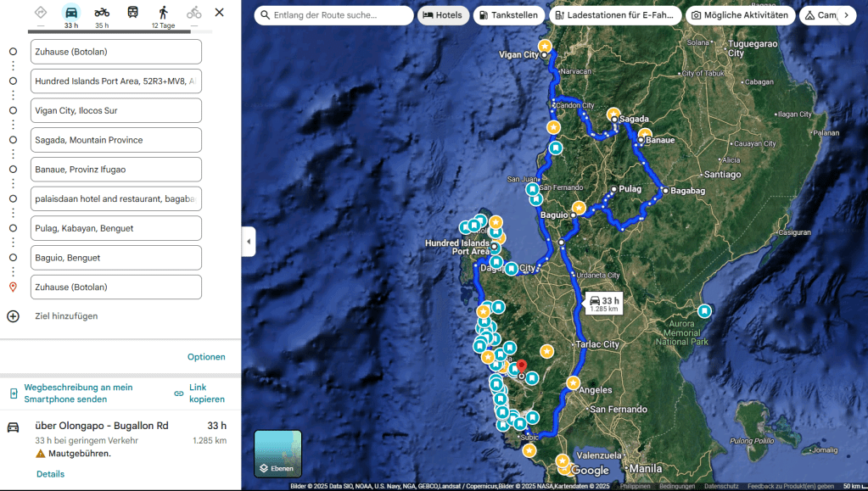The height and width of the screenshot is (491, 868).
Task: Open the Optionen route options
Action: click(x=206, y=357)
